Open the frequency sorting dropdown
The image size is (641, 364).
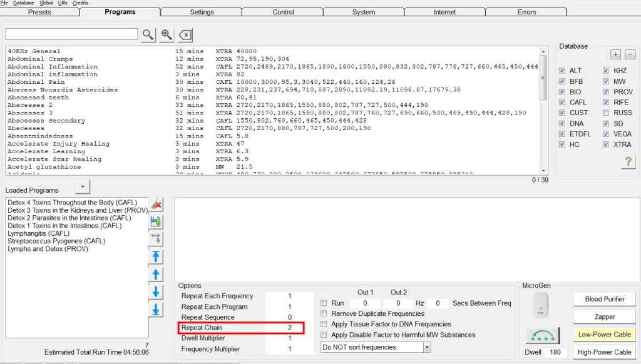(427, 346)
